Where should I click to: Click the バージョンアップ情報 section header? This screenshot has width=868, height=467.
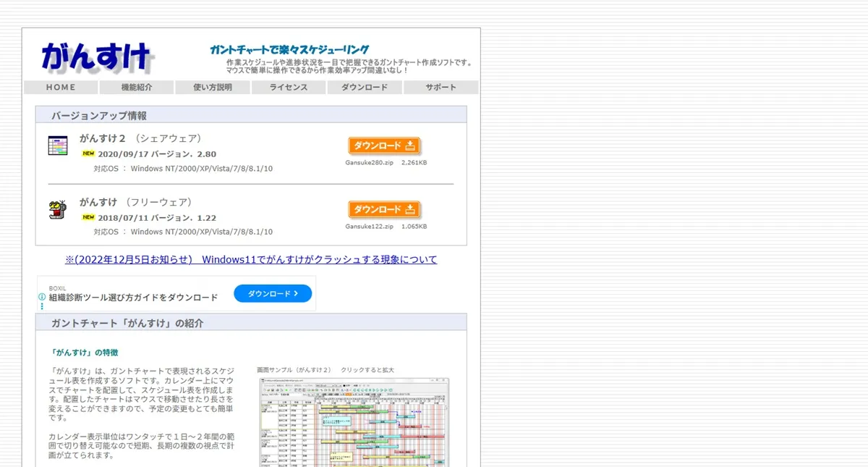tap(251, 115)
